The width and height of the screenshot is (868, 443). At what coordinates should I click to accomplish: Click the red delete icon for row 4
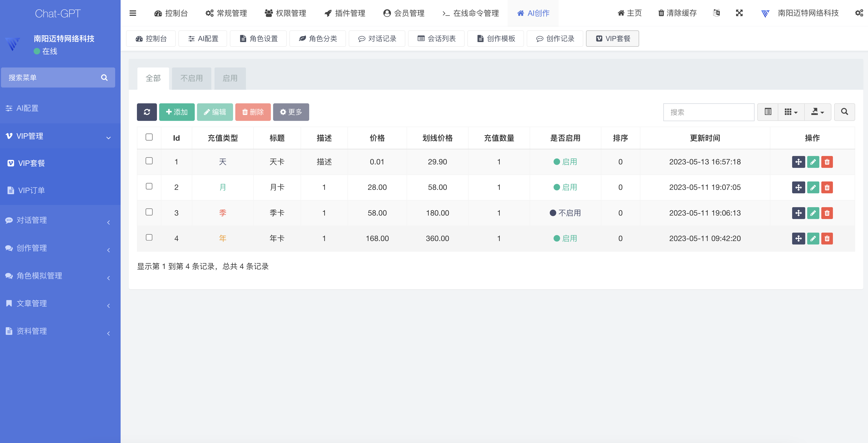827,239
